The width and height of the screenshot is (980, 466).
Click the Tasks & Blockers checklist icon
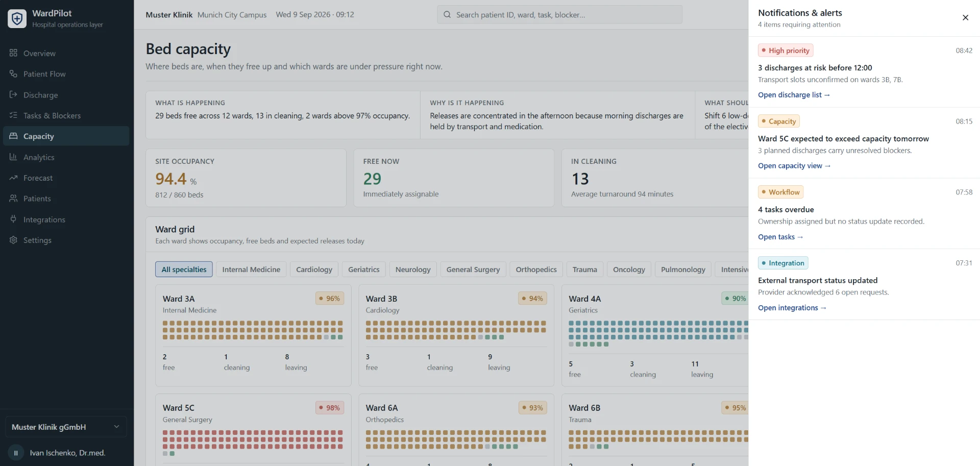[x=13, y=115]
